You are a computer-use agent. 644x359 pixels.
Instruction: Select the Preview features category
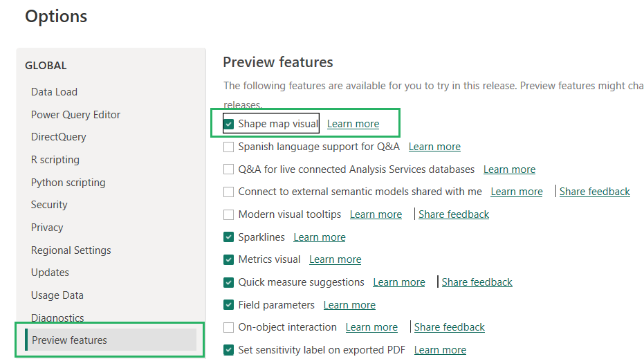[69, 340]
